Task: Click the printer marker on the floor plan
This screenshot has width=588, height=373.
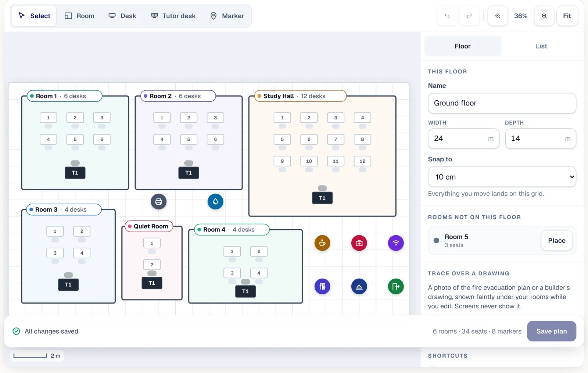Action: [x=159, y=201]
